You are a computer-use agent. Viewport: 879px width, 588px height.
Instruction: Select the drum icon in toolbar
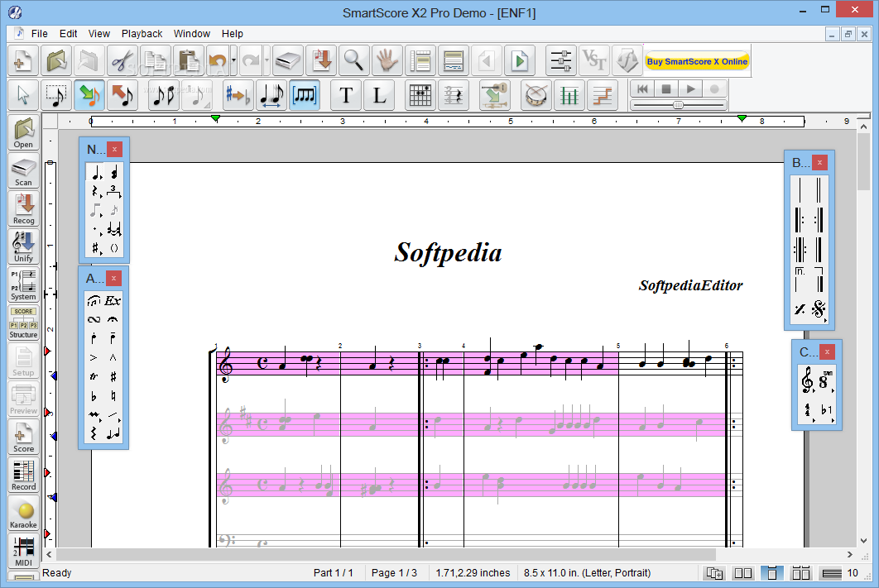536,95
